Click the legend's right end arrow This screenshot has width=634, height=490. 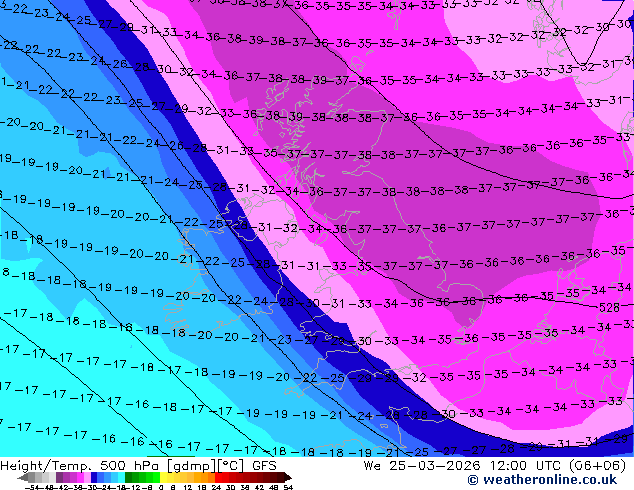point(288,477)
